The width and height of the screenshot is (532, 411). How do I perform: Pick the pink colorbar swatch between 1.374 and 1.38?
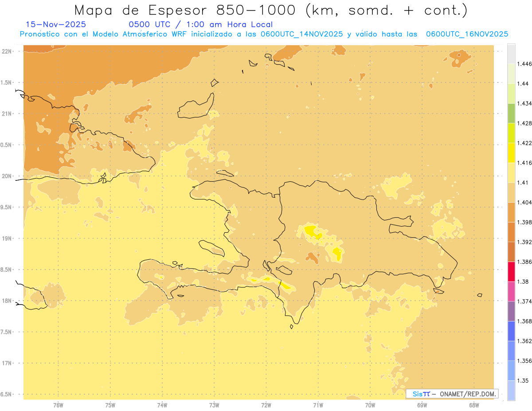(x=511, y=291)
